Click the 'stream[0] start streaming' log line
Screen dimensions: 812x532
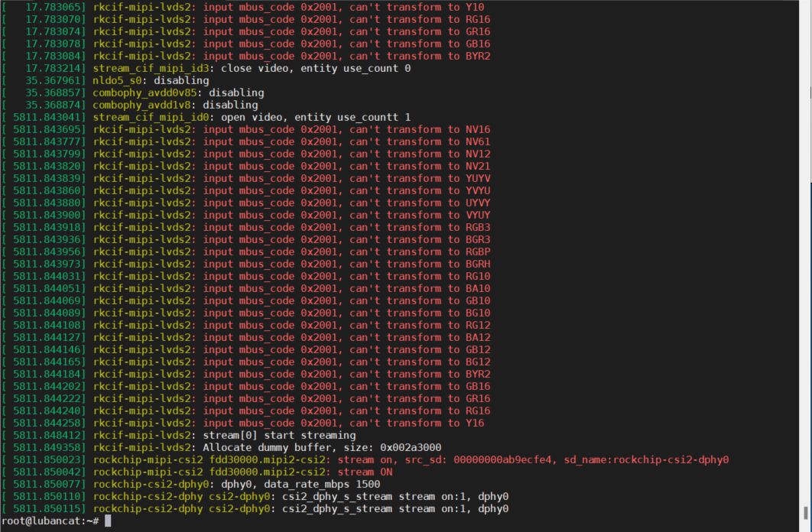(x=279, y=435)
